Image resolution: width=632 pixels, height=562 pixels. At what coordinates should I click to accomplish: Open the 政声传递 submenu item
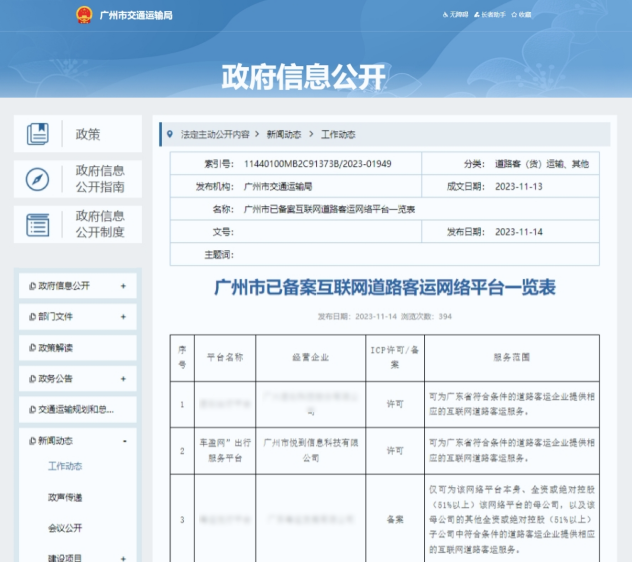coord(65,497)
